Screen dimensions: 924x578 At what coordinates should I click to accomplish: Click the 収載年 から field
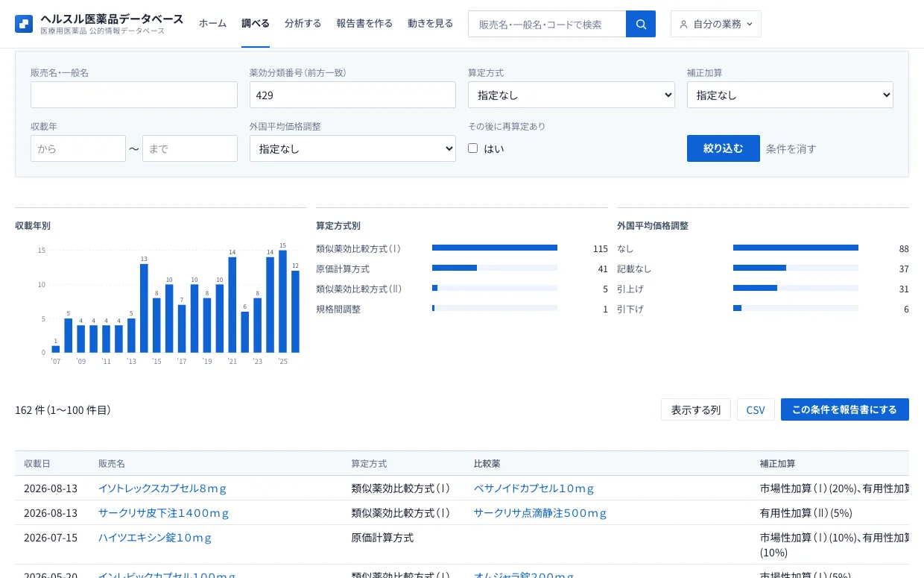click(x=78, y=148)
